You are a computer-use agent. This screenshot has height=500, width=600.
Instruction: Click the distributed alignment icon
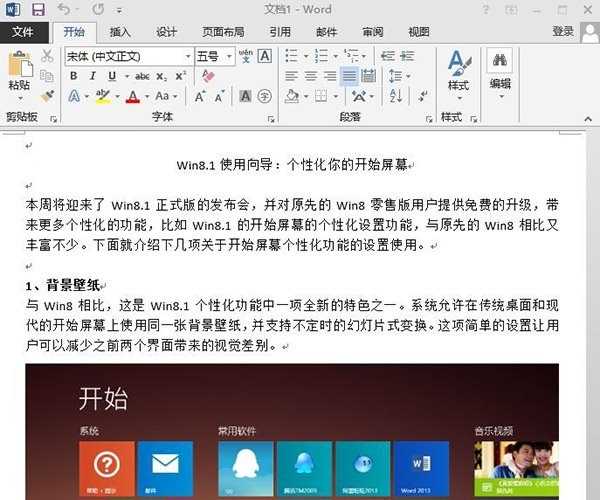[x=368, y=76]
